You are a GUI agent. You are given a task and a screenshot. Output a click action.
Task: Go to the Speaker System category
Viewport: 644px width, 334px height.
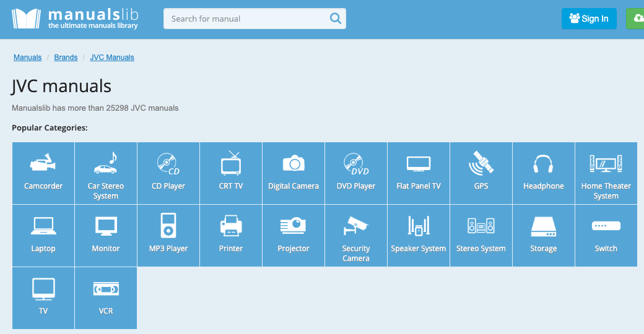coord(419,236)
